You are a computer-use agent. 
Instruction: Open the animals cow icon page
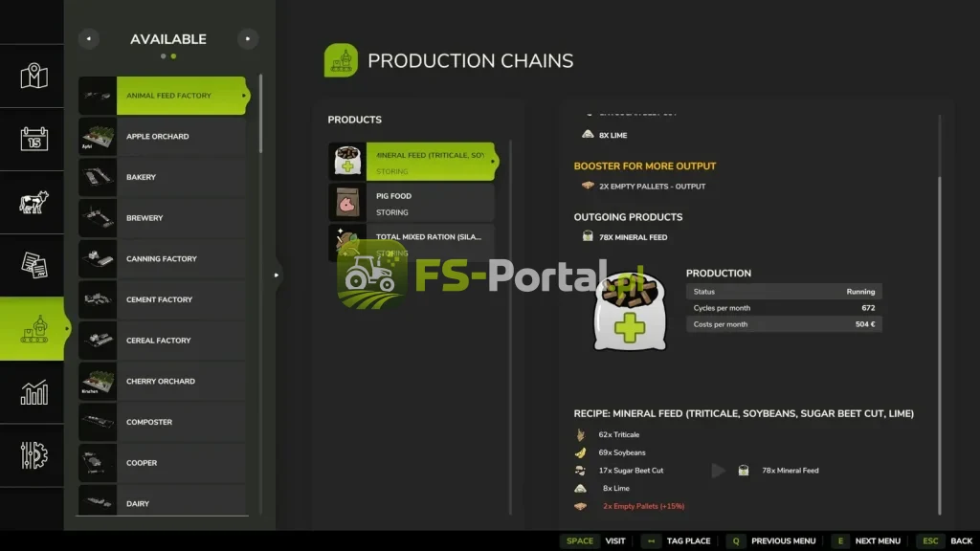point(33,203)
